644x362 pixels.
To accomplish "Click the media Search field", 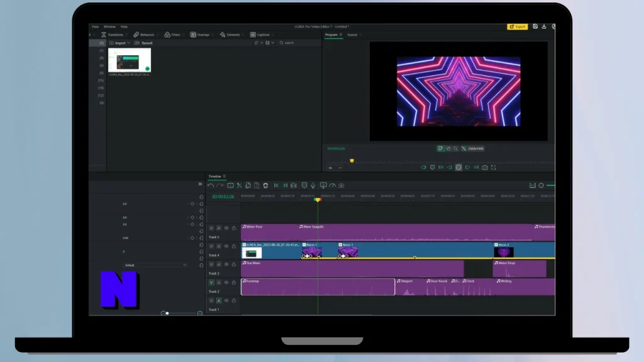I will [x=299, y=43].
